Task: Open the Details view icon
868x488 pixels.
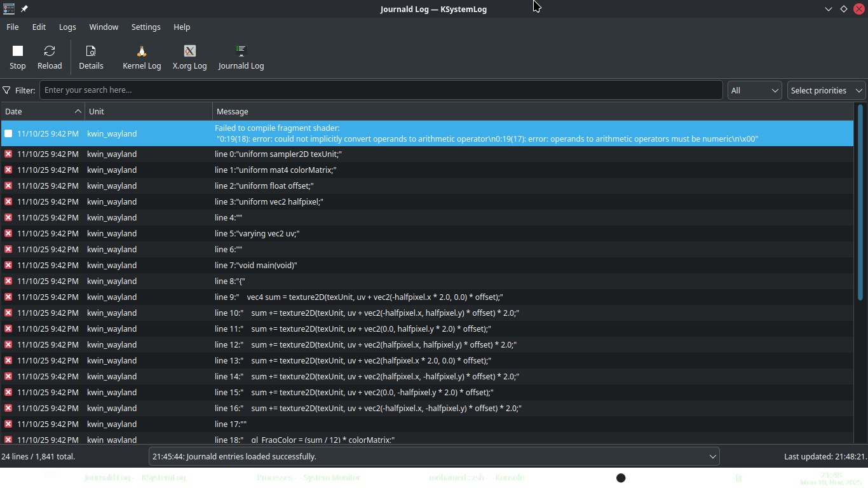Action: tap(91, 51)
